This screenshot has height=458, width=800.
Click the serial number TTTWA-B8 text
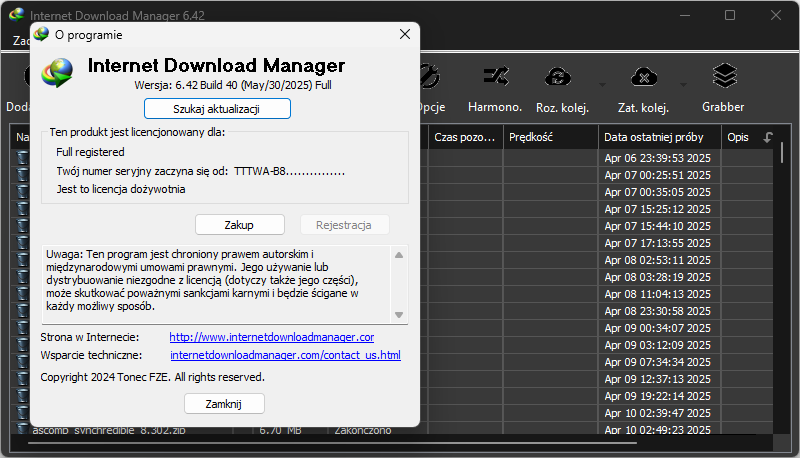tap(289, 171)
